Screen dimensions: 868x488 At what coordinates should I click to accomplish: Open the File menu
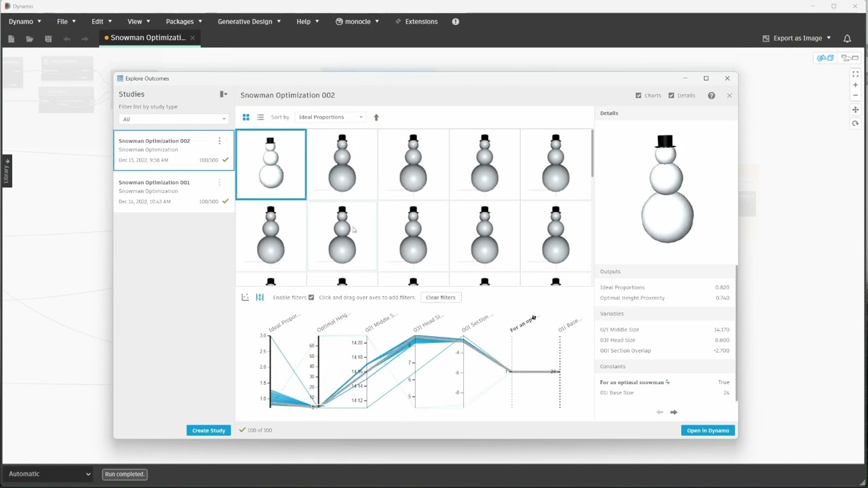pyautogui.click(x=66, y=22)
